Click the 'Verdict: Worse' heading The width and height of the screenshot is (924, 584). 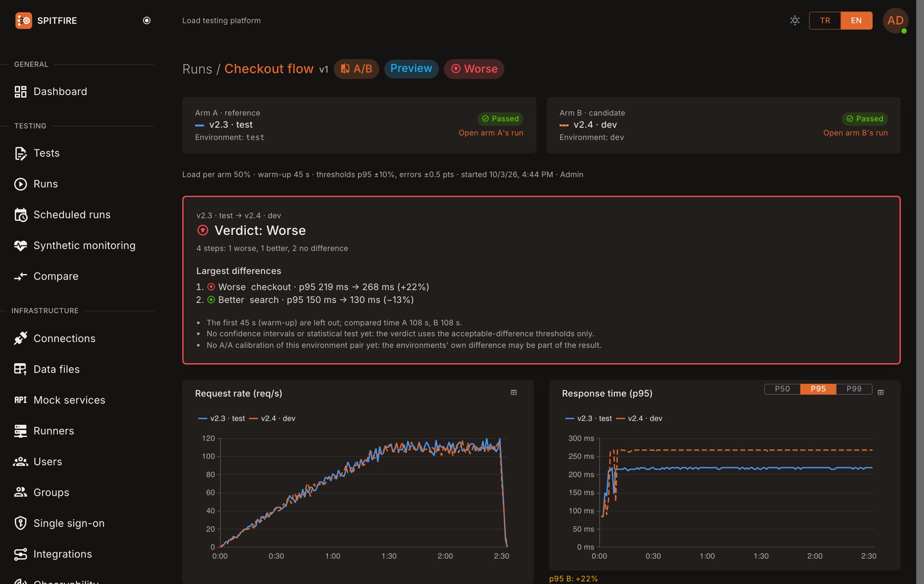(260, 231)
